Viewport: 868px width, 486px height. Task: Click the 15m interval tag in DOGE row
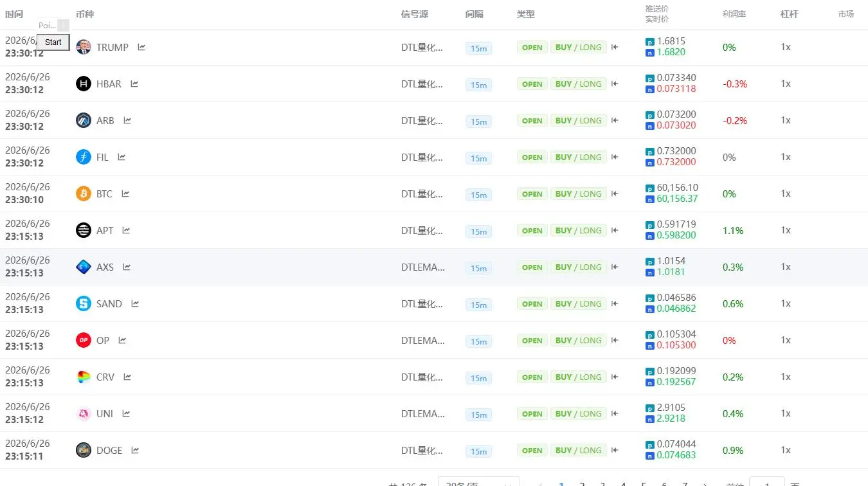pos(478,451)
